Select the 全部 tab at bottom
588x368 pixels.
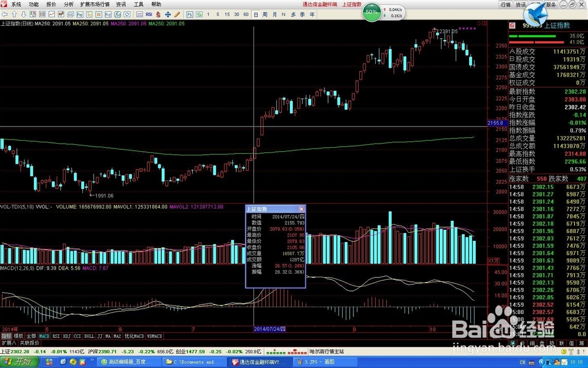point(31,336)
